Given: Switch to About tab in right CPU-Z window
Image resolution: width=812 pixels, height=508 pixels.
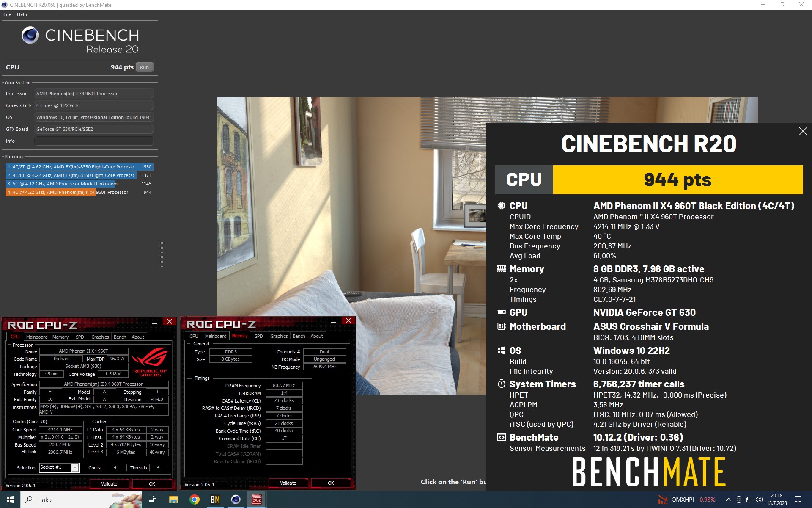Looking at the screenshot, I should [x=317, y=336].
